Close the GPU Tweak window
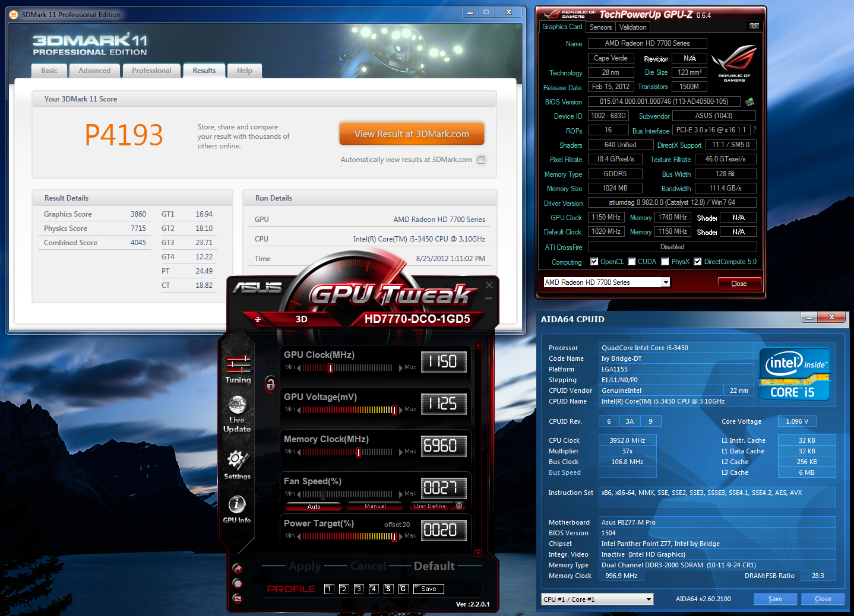 pyautogui.click(x=489, y=285)
